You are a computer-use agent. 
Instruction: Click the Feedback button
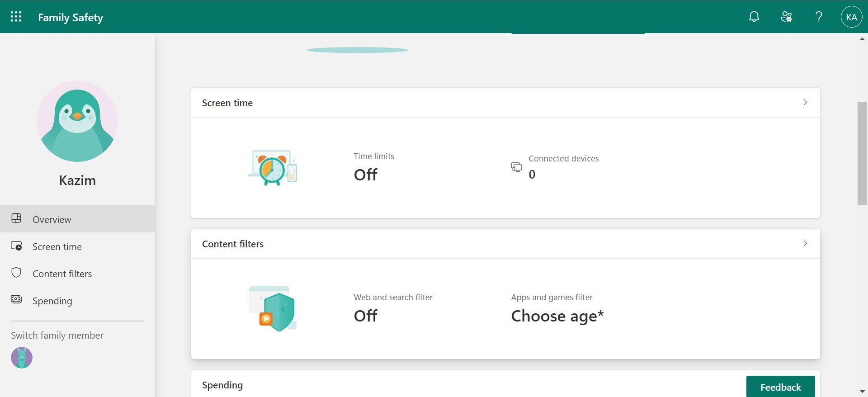[x=780, y=387]
